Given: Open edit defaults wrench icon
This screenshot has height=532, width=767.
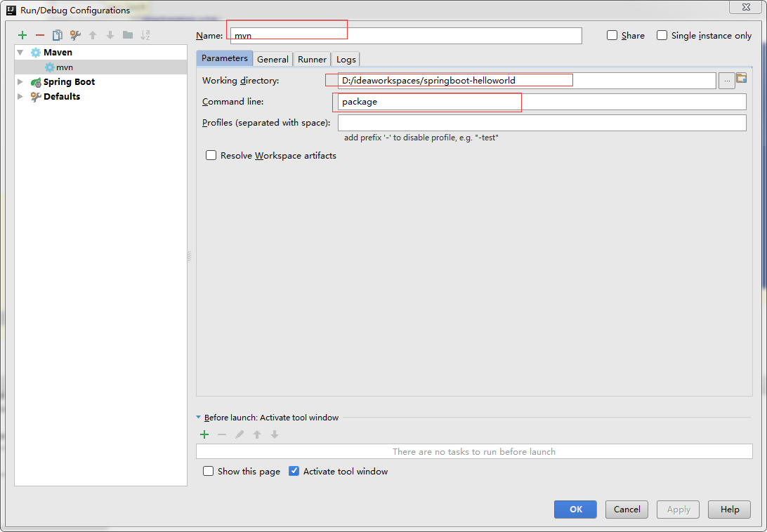Looking at the screenshot, I should (x=75, y=35).
